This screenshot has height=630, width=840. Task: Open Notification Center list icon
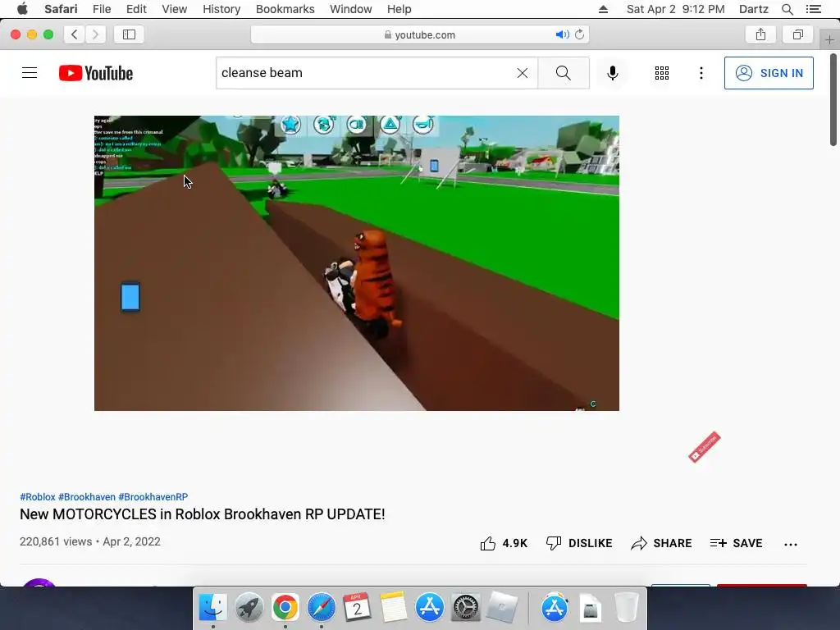coord(814,9)
